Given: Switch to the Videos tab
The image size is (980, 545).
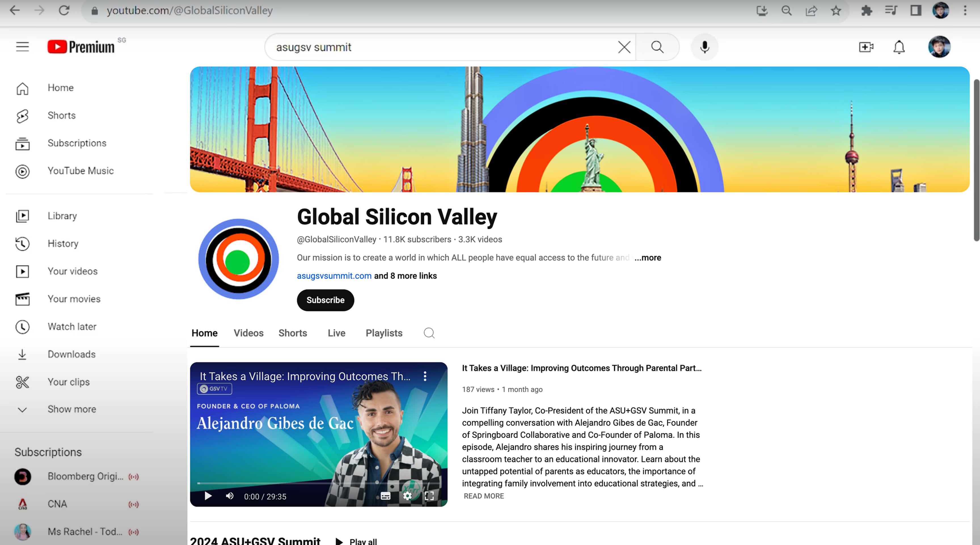Looking at the screenshot, I should [x=248, y=333].
